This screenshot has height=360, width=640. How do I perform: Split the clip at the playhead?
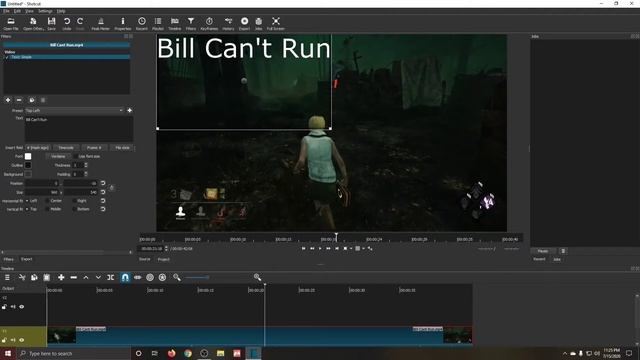click(x=111, y=278)
